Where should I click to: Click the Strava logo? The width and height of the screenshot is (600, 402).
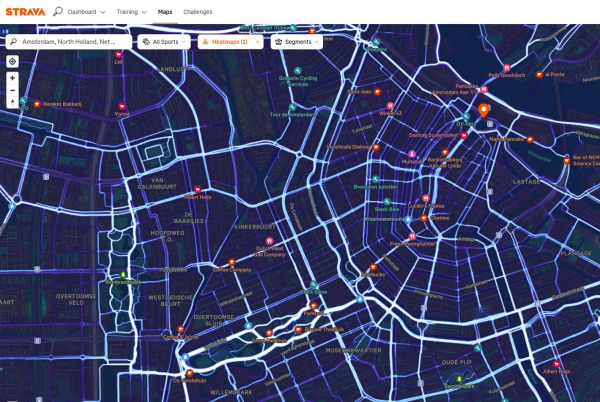(25, 12)
